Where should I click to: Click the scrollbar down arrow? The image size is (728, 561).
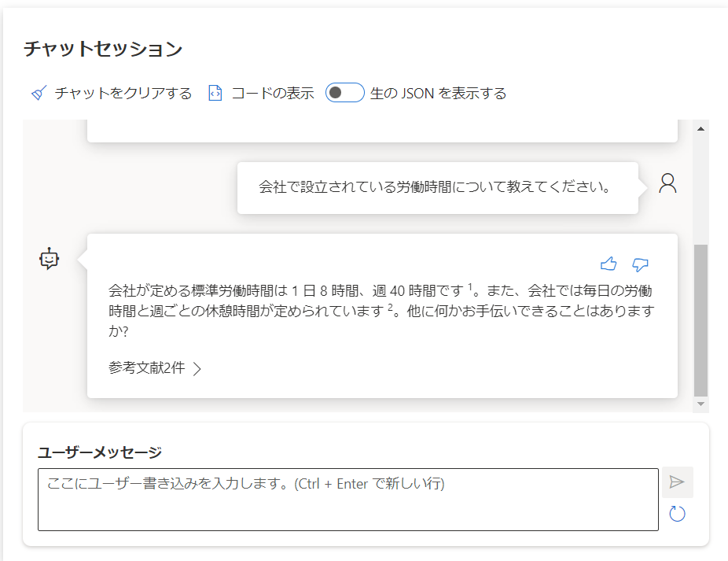700,404
